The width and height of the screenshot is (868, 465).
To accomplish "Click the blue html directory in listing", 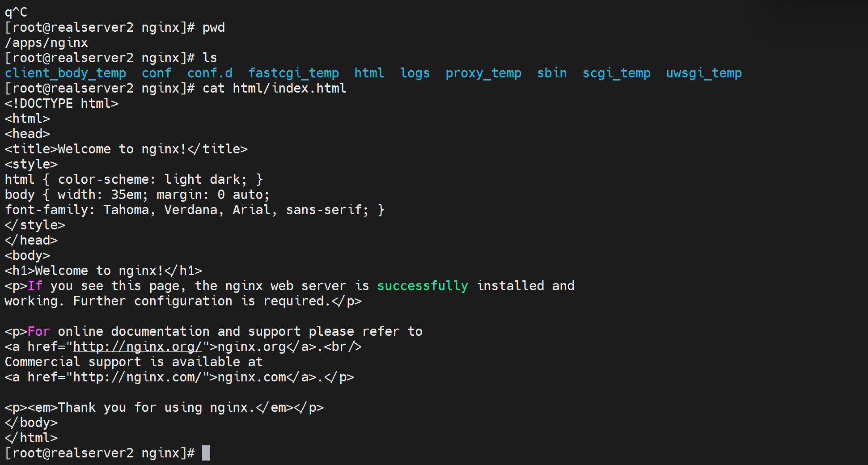I will [369, 73].
